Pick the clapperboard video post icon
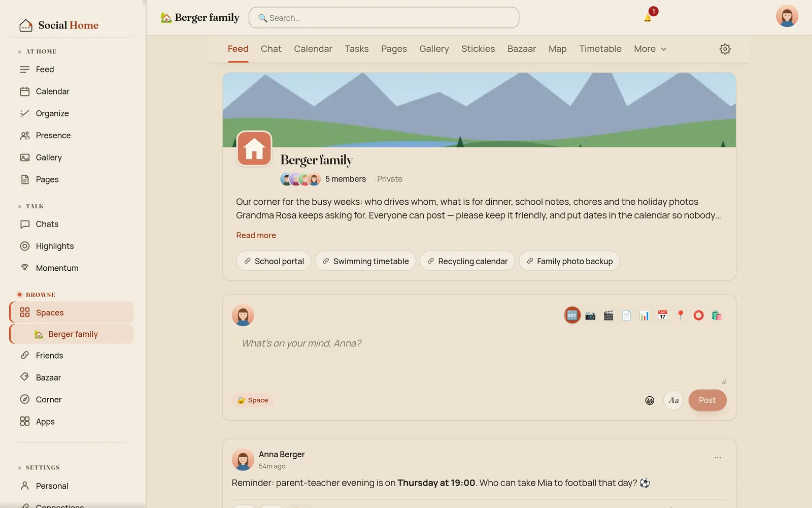Viewport: 812px width, 508px height. tap(608, 315)
